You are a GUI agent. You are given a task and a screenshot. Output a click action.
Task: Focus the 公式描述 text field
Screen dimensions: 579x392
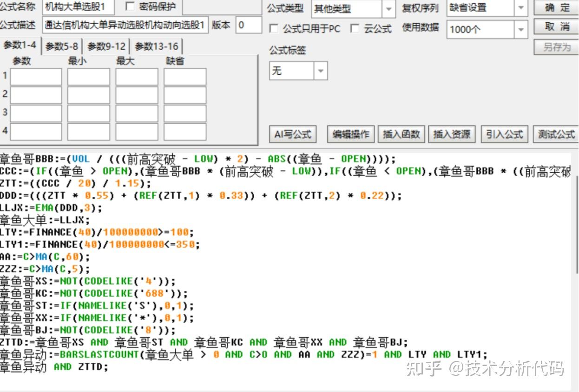[125, 25]
